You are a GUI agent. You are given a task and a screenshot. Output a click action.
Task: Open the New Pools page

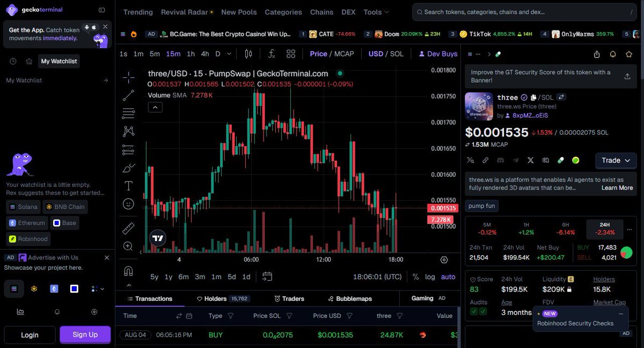[239, 12]
